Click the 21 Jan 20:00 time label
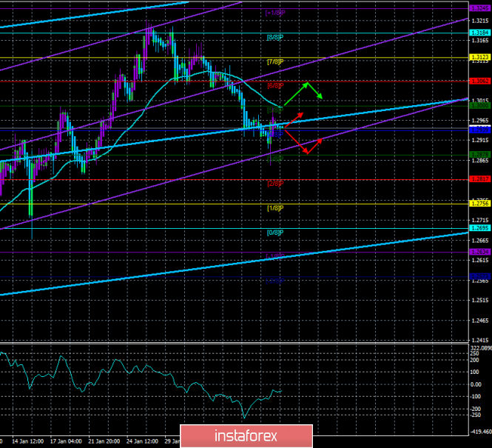492x448 pixels. [104, 441]
